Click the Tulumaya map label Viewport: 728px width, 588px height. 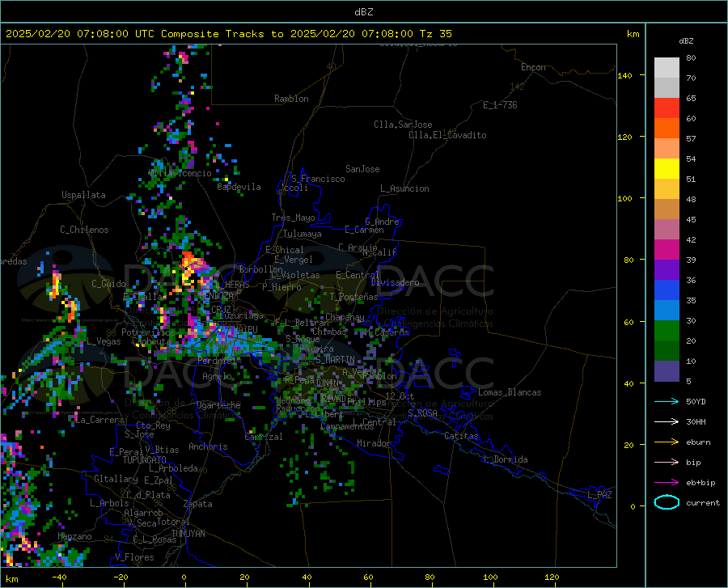tap(303, 234)
